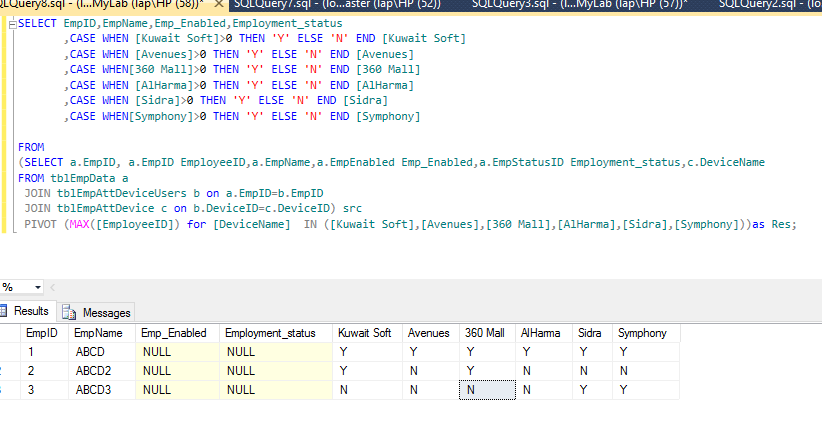Viewport: 822px width, 445px height.
Task: Select the Symphony column header
Action: pyautogui.click(x=646, y=333)
